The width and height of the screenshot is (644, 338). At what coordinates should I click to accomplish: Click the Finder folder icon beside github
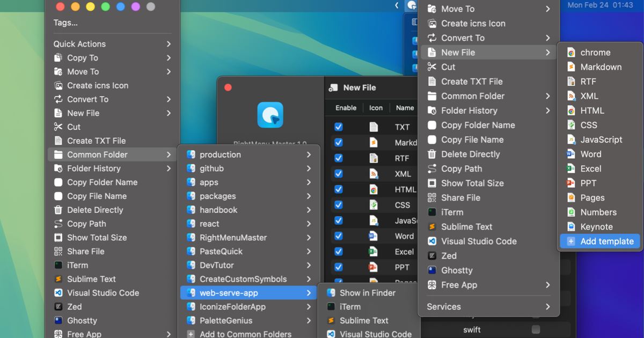tap(191, 168)
